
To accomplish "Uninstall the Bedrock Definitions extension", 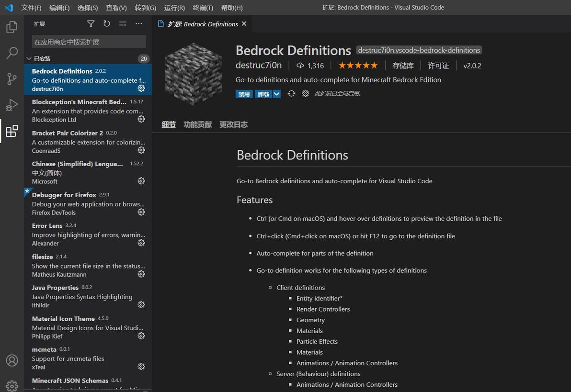I will point(263,94).
